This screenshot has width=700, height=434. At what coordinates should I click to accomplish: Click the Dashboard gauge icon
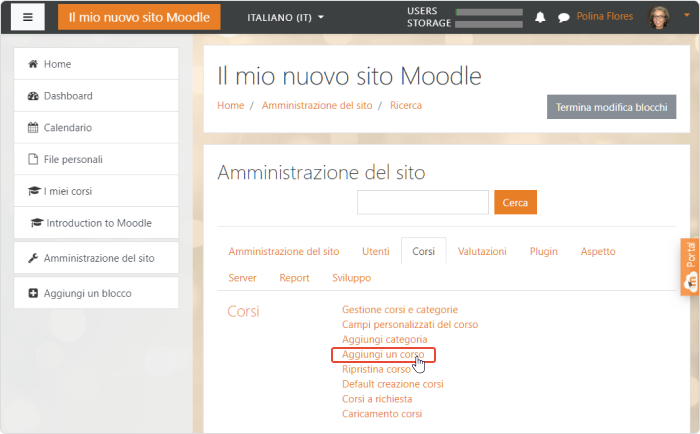(33, 96)
